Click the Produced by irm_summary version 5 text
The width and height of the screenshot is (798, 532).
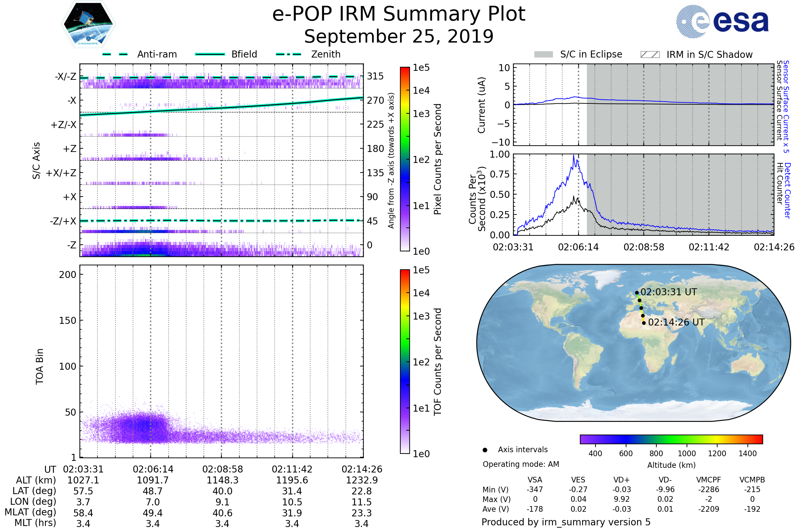566,522
